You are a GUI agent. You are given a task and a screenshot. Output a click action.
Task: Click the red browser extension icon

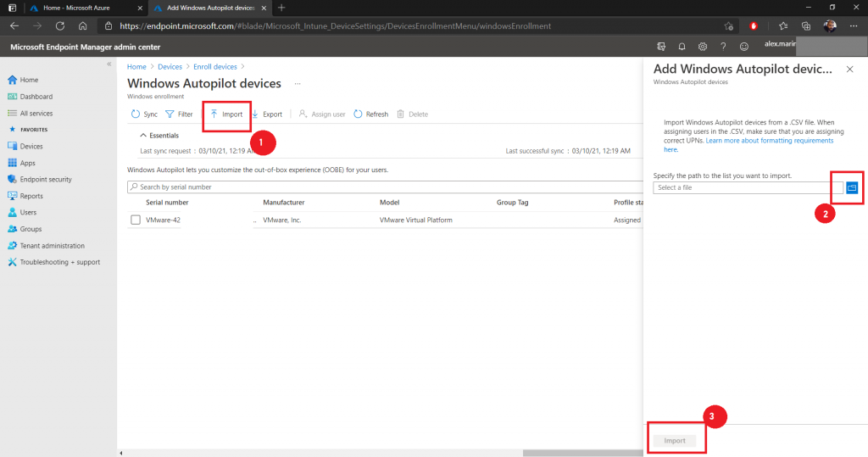coord(754,26)
